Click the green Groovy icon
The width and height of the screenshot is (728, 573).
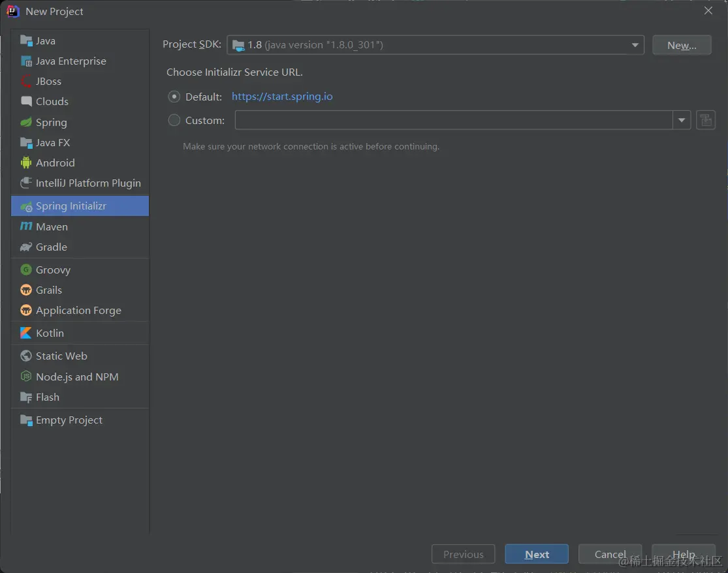[x=26, y=270]
